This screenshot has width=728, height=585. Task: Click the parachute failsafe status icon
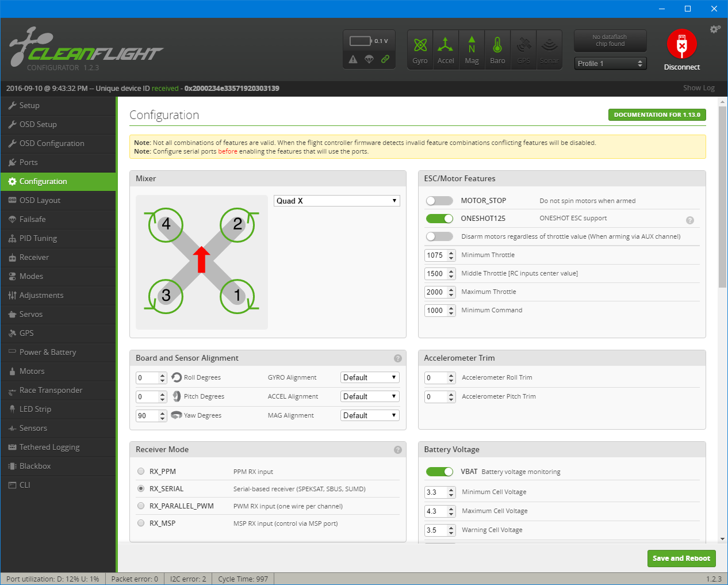pos(369,59)
